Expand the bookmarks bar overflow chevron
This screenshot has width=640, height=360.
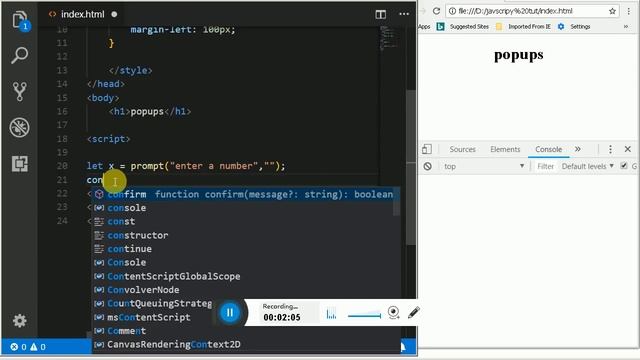626,27
